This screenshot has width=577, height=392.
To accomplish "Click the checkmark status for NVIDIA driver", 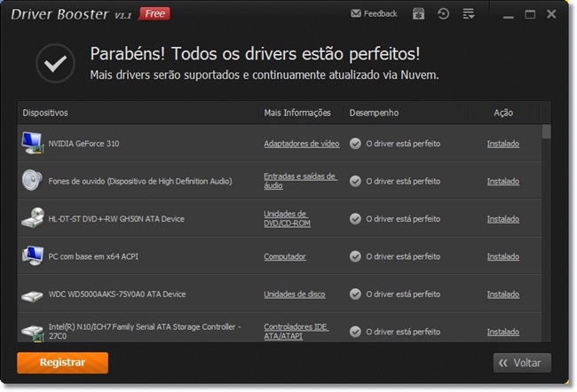I will tap(355, 144).
